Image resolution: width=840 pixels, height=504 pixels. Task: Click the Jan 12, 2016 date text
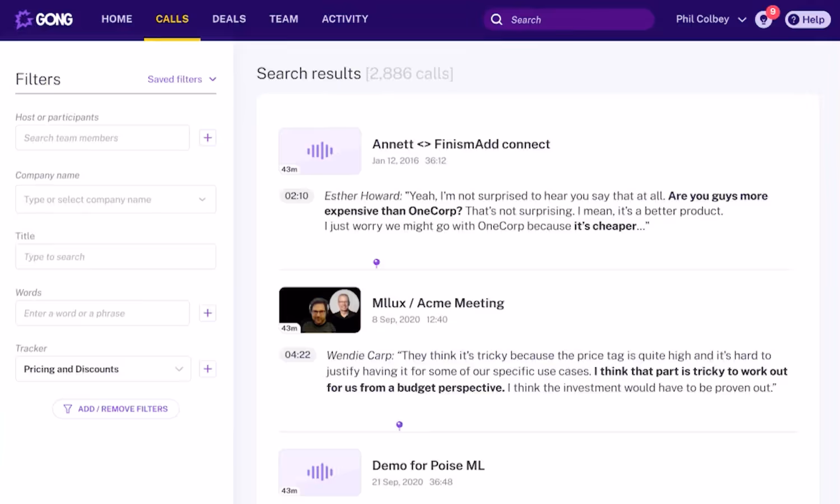(x=395, y=161)
